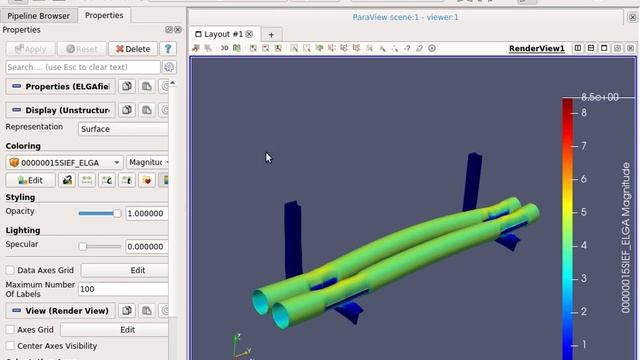The width and height of the screenshot is (640, 360).
Task: Select the Select Points With Polygon tool
Action: click(x=356, y=48)
